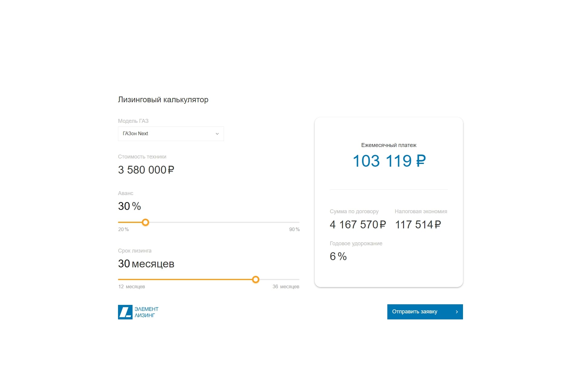This screenshot has height=392, width=581.
Task: Click the 36 месяцев maximum term label
Action: click(x=286, y=286)
